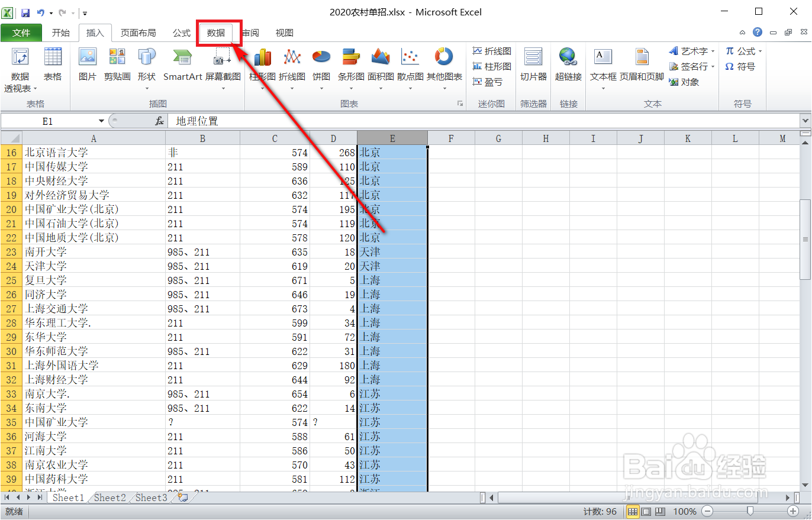This screenshot has width=812, height=520.
Task: Insert area chart (面积图)
Action: coord(381,69)
